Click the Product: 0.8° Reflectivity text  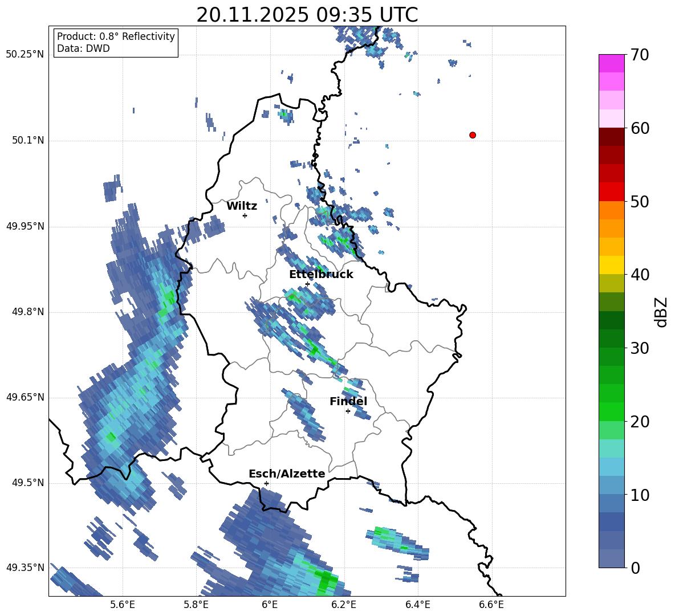tap(116, 36)
